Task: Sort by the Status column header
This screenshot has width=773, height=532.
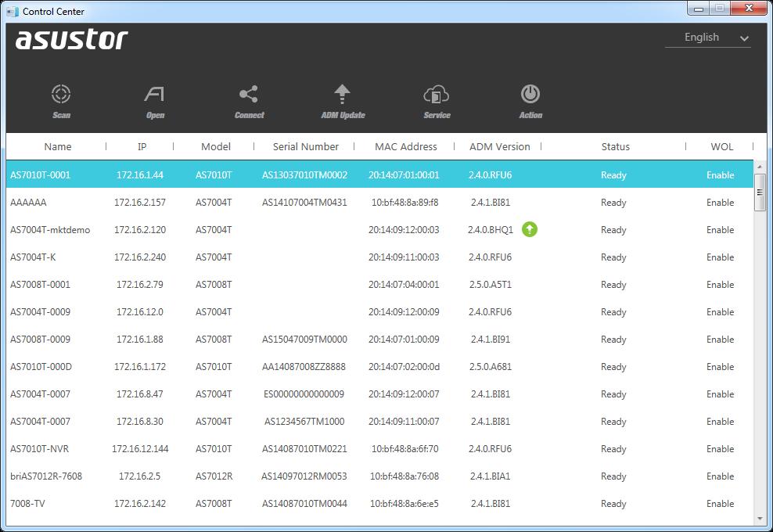Action: pyautogui.click(x=615, y=146)
